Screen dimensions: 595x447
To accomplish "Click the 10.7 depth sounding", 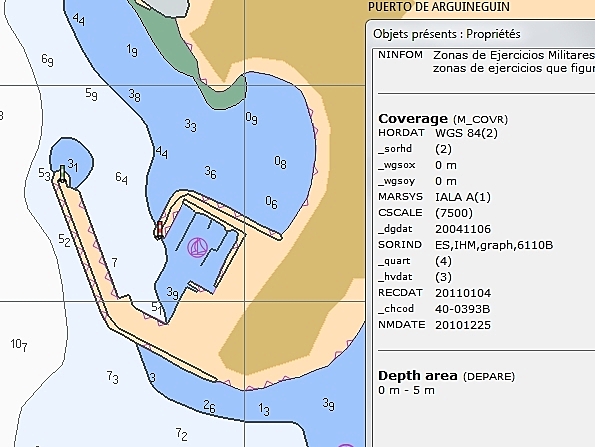I will 19,345.
